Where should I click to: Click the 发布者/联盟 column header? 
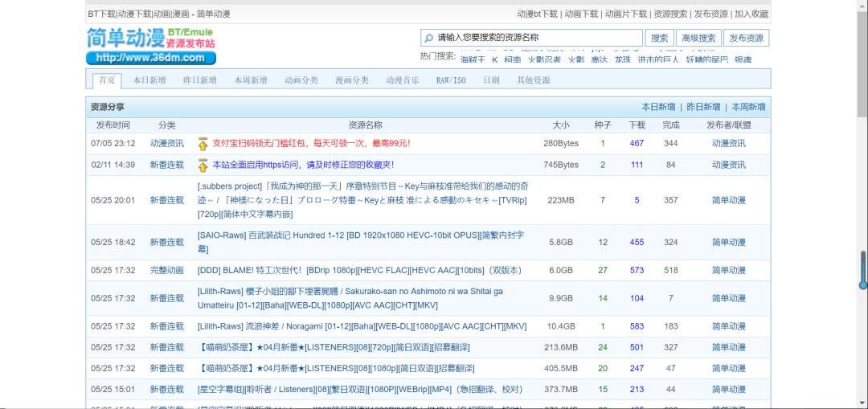pyautogui.click(x=728, y=125)
